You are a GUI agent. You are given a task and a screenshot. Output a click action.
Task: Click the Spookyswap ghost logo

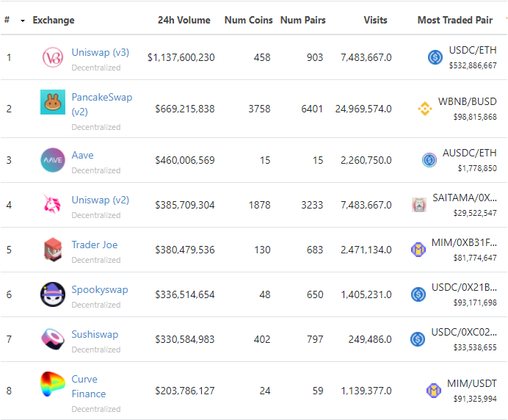(x=53, y=294)
